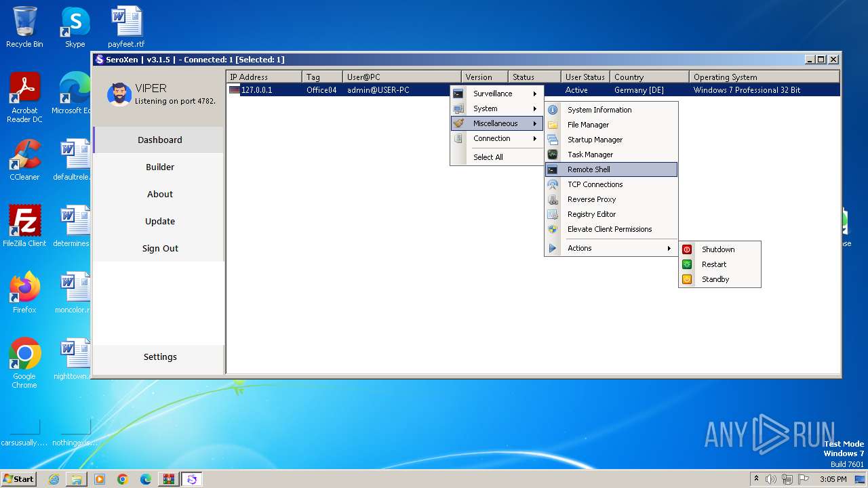Click the admin@USER-PC cell

pyautogui.click(x=378, y=89)
